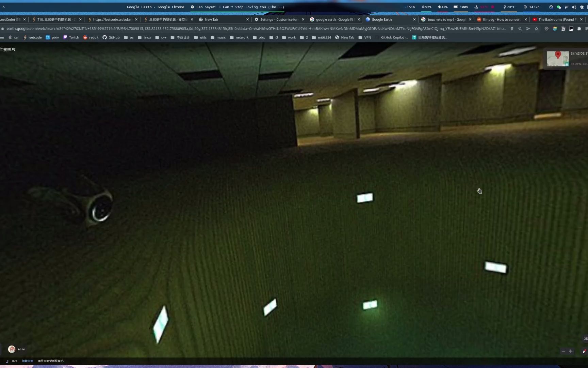Open the leetcode bookmark
This screenshot has width=588, height=368.
32,37
